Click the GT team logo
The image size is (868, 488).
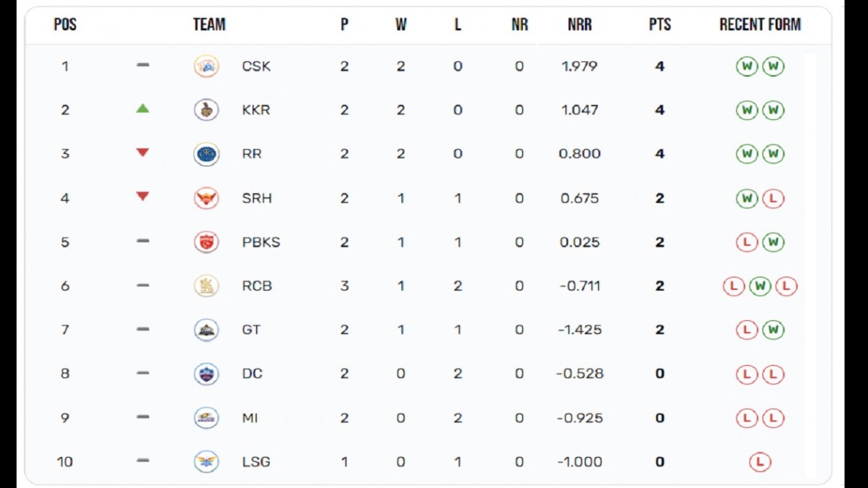click(x=206, y=330)
